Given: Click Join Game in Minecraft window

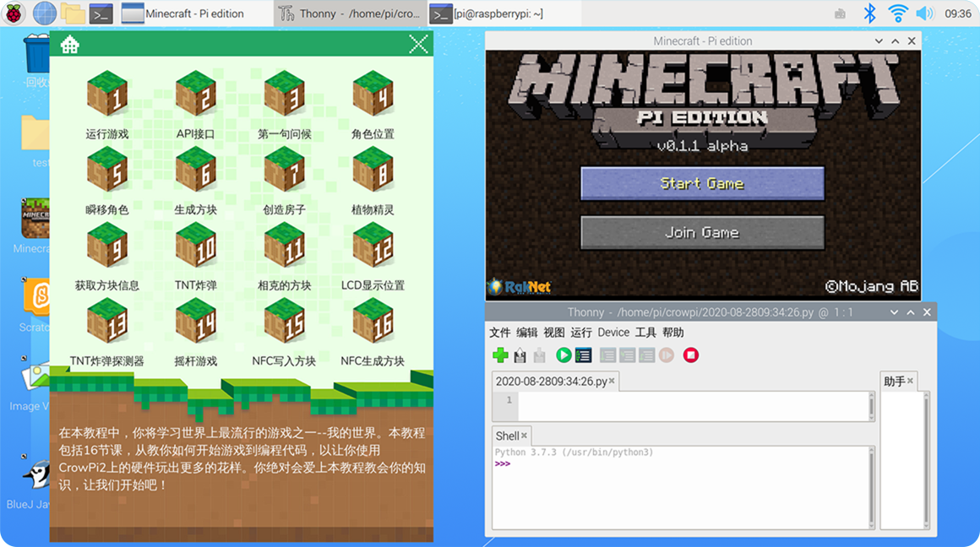Looking at the screenshot, I should (x=703, y=232).
